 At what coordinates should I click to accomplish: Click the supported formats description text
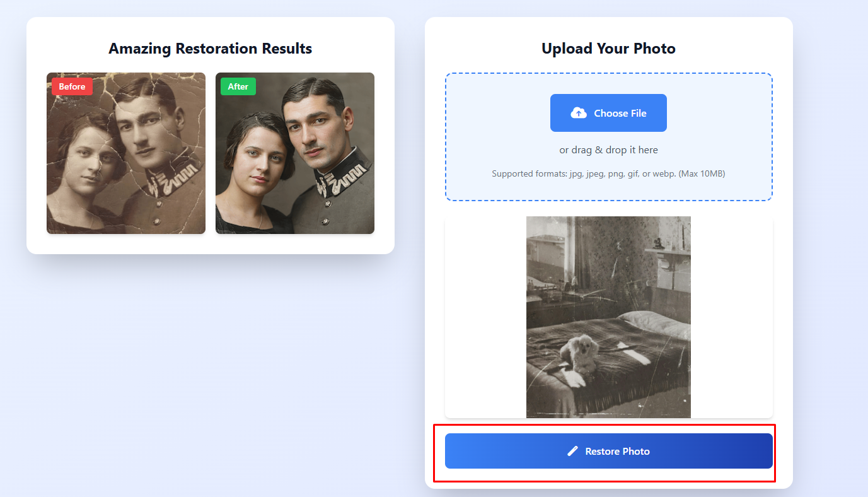tap(608, 173)
